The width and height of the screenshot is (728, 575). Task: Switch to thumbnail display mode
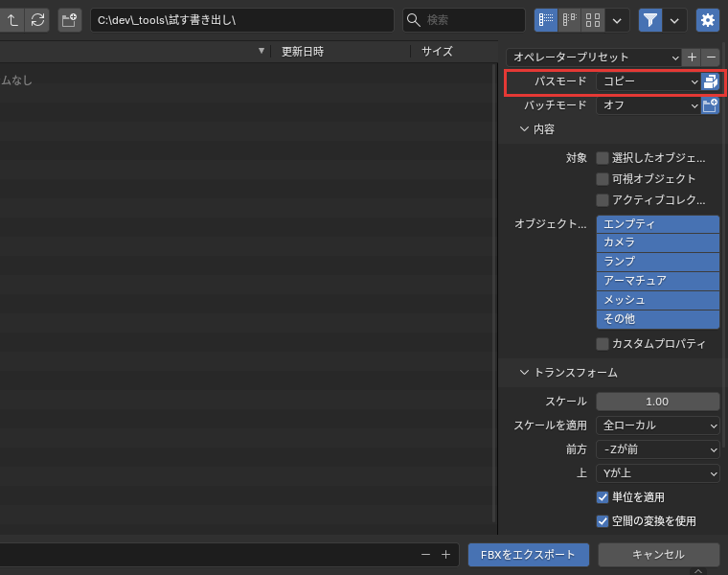[593, 20]
